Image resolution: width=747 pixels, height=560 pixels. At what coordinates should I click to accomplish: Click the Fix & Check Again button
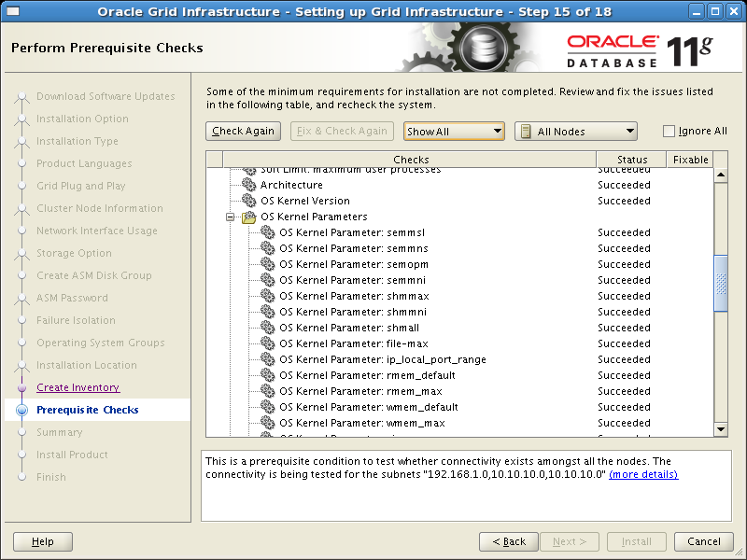342,131
